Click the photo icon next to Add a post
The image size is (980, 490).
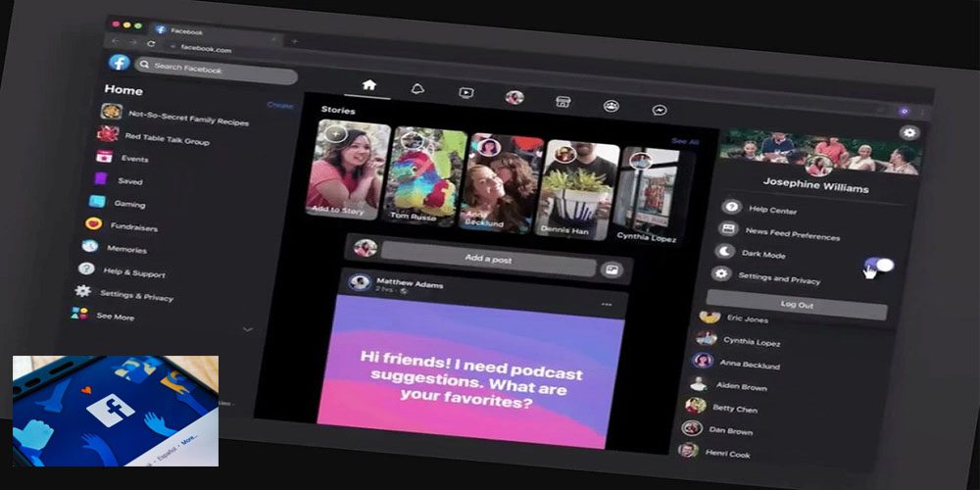tap(612, 269)
